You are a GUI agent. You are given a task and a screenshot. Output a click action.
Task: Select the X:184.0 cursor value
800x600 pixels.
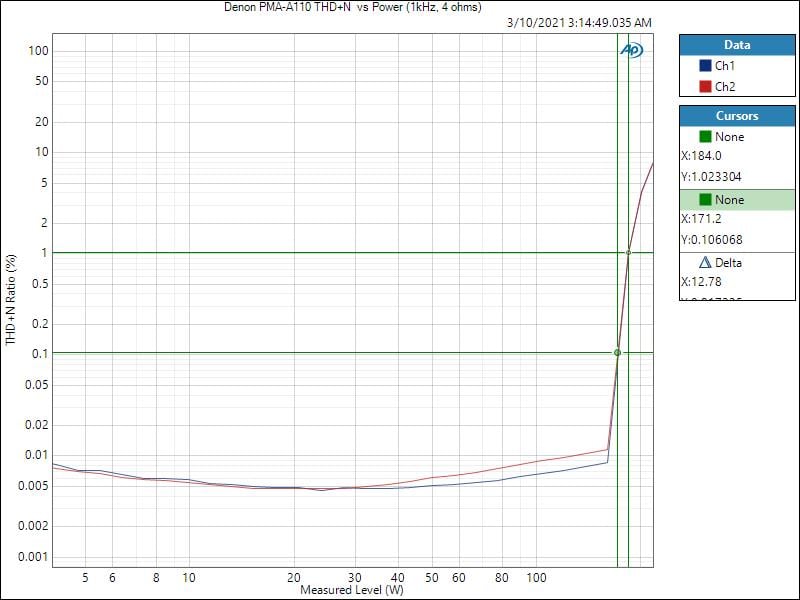pos(701,156)
